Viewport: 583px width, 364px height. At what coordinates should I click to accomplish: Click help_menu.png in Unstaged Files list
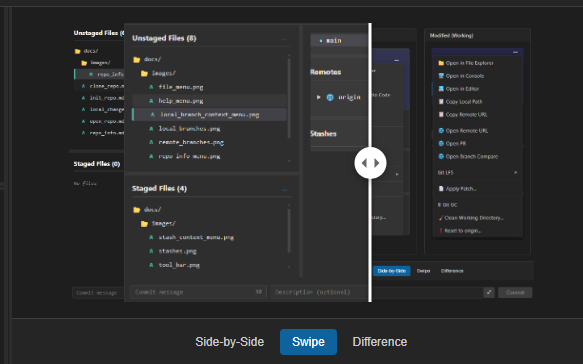pyautogui.click(x=181, y=101)
